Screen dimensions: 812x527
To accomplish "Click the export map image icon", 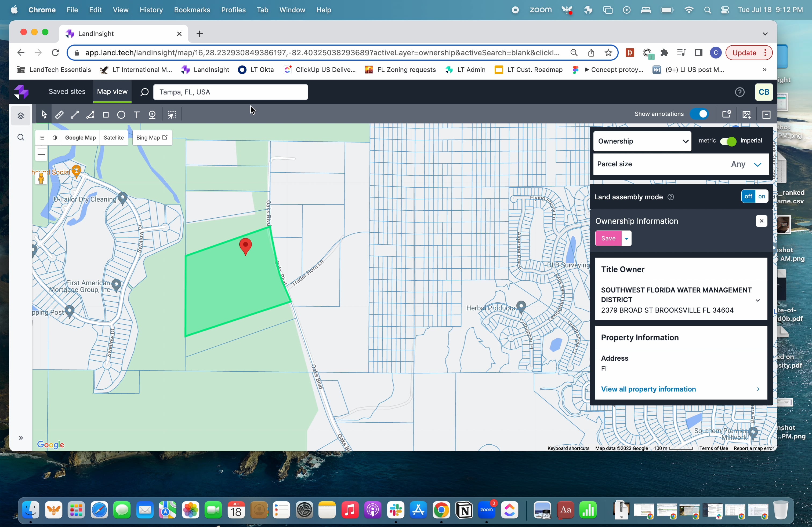I will (x=747, y=115).
